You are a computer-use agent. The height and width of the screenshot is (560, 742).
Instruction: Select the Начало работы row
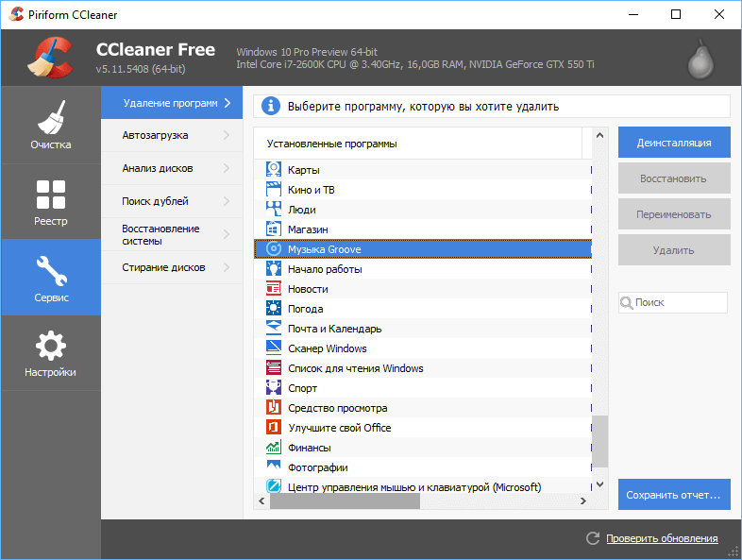tap(423, 269)
